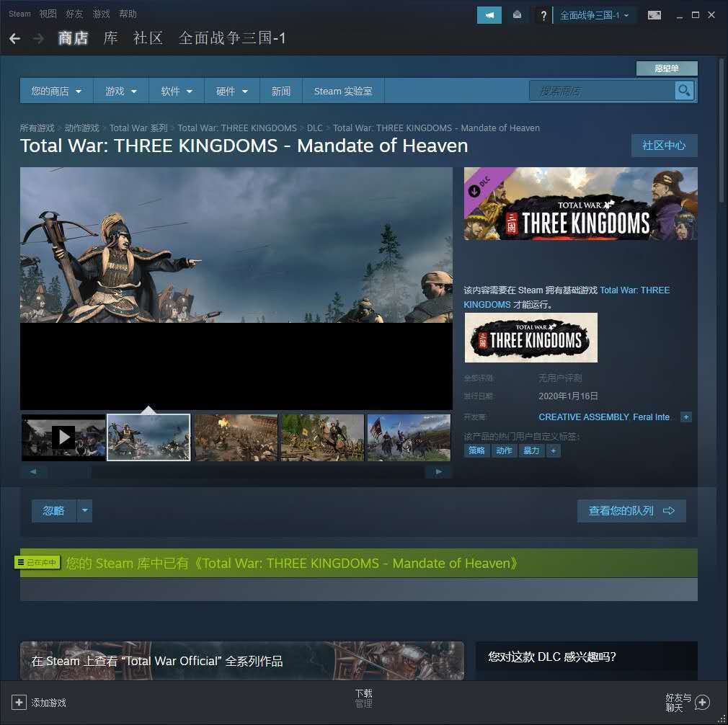Switch to the 库 tab

pyautogui.click(x=110, y=38)
